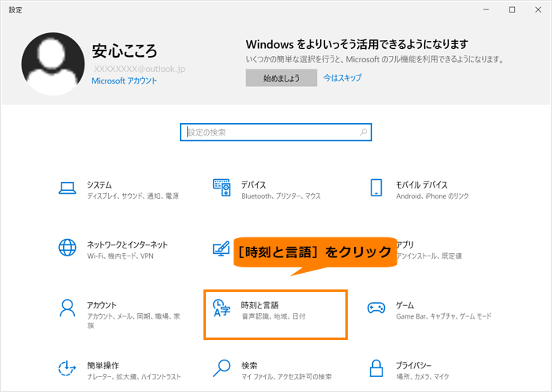Viewport: 552px width, 392px height.
Task: Open the Network and Internet globe icon
Action: [x=67, y=248]
